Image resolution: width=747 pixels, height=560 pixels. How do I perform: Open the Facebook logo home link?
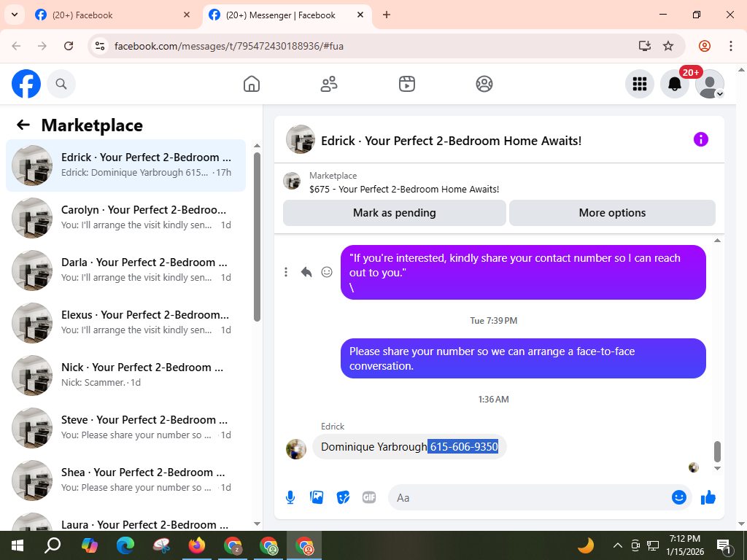tap(26, 84)
